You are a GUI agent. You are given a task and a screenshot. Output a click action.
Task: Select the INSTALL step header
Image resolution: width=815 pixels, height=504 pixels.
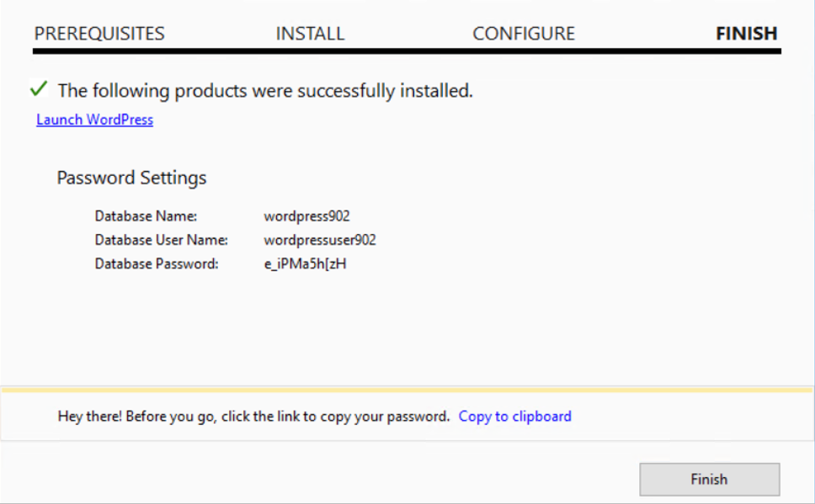pyautogui.click(x=310, y=34)
